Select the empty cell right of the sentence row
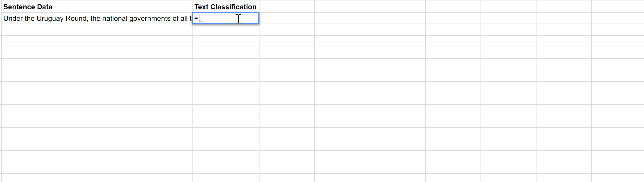Viewport: 644px width, 182px height. [x=287, y=18]
